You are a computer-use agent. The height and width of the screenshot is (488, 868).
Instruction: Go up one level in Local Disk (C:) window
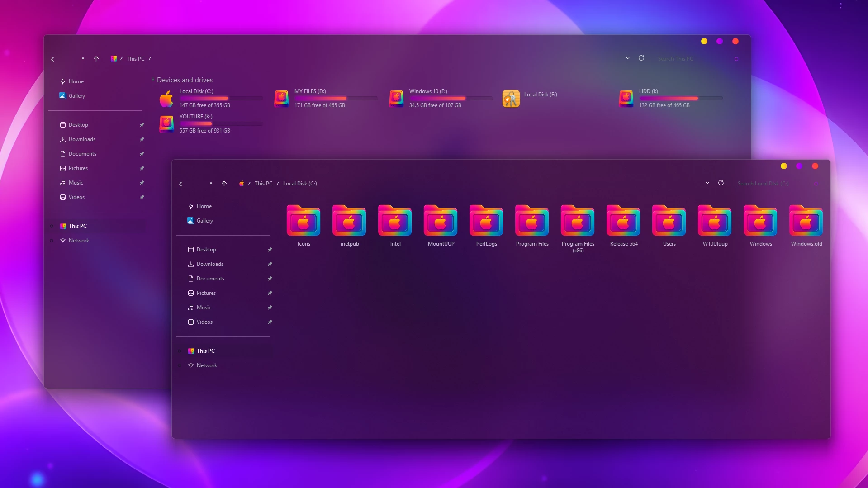pyautogui.click(x=224, y=184)
